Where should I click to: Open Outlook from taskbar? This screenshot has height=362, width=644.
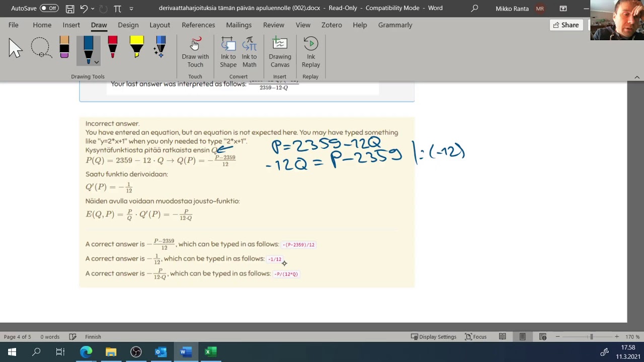tap(160, 352)
